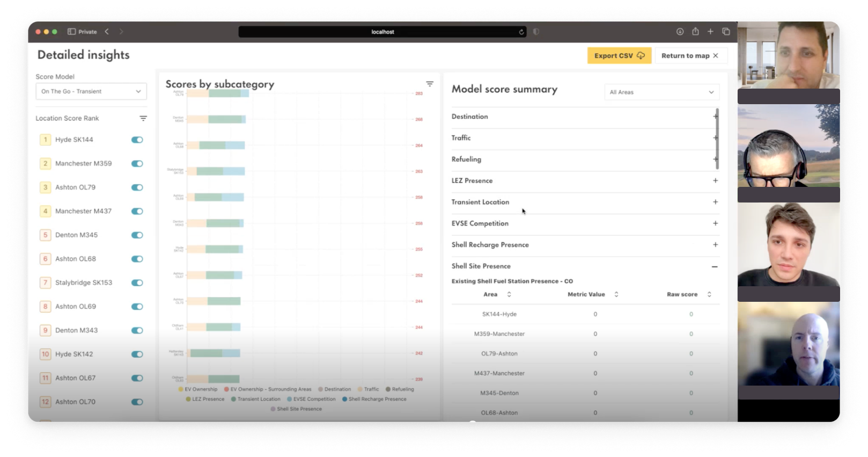Open the browser downloads icon

coord(680,32)
